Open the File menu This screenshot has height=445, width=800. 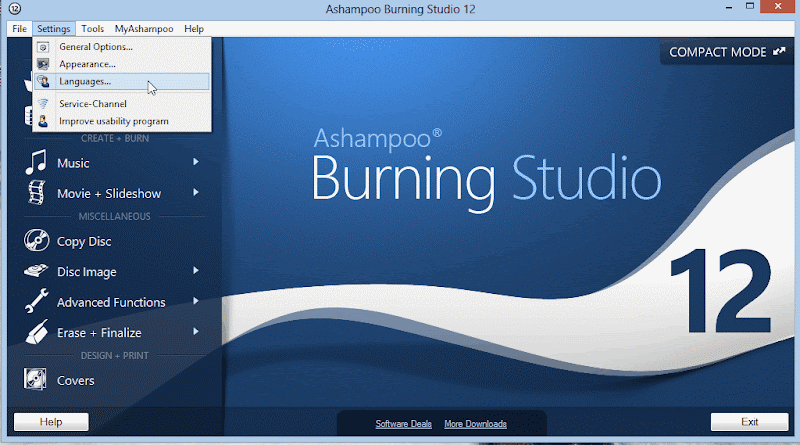[x=19, y=29]
